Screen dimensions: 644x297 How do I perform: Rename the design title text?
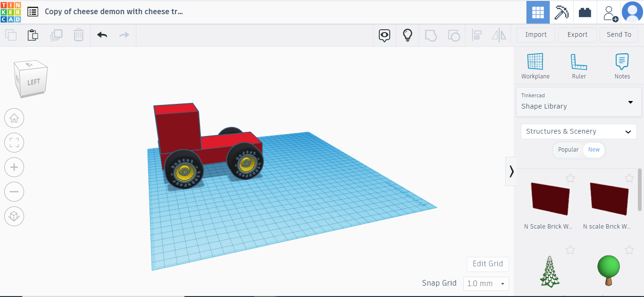114,11
